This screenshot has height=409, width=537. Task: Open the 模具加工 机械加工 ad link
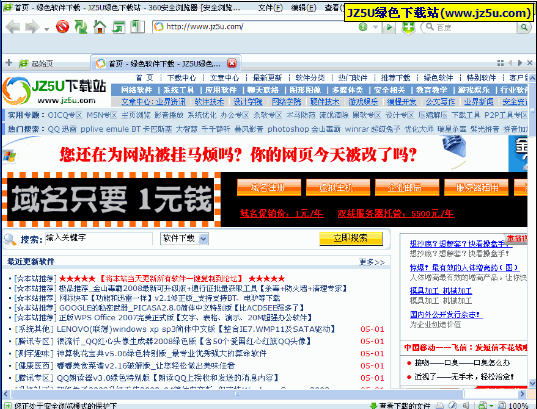click(441, 291)
